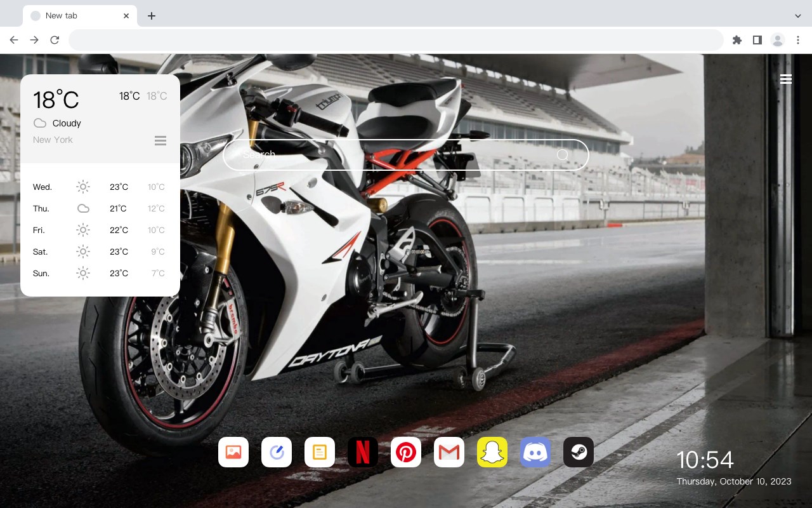Go back with the browser back arrow
The width and height of the screenshot is (812, 508).
click(14, 40)
